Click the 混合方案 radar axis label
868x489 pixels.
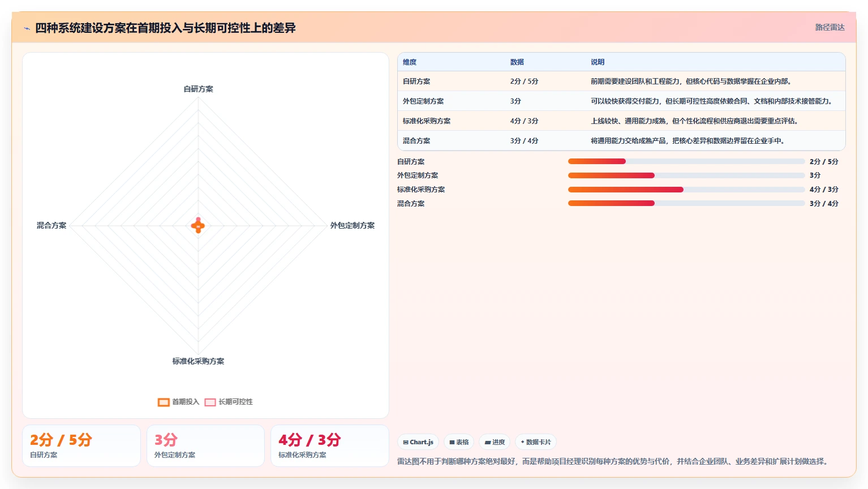[51, 225]
